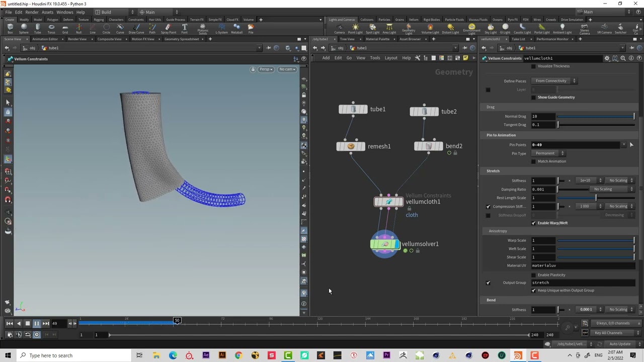Toggle the Output Group checkbox

point(488,283)
